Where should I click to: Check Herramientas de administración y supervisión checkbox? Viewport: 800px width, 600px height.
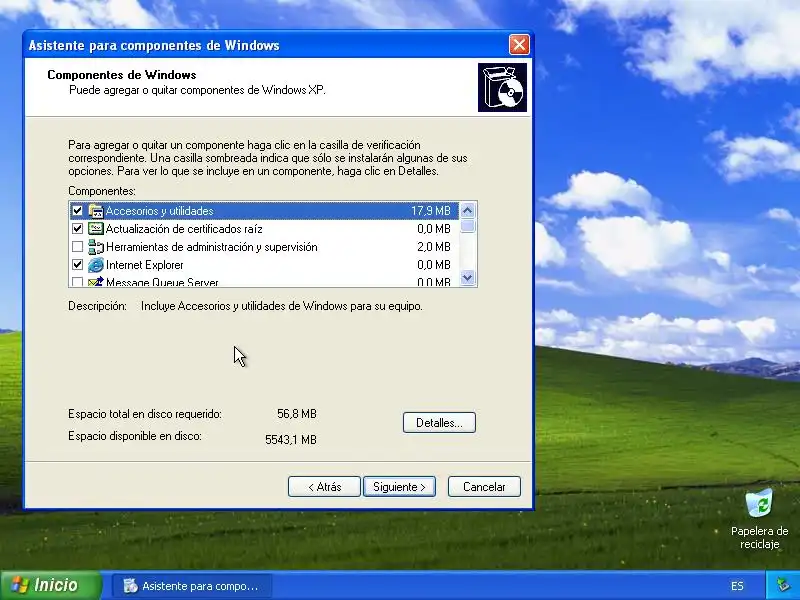77,247
